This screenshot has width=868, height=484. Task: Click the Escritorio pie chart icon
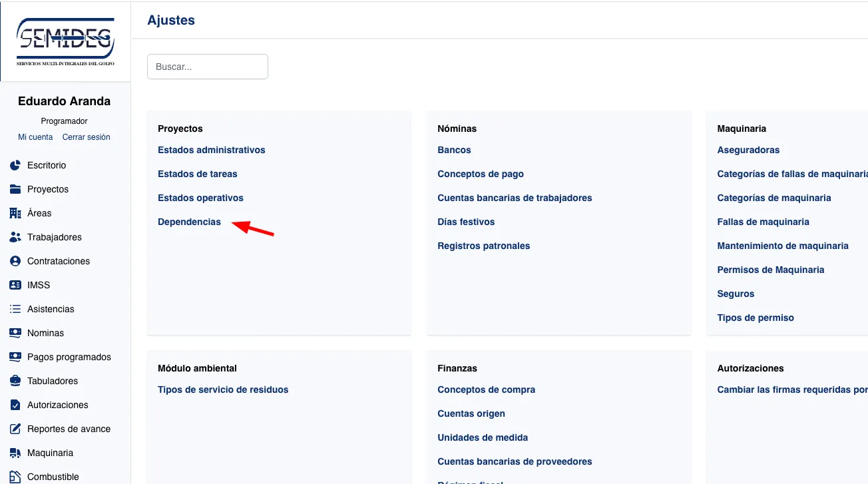coord(15,165)
